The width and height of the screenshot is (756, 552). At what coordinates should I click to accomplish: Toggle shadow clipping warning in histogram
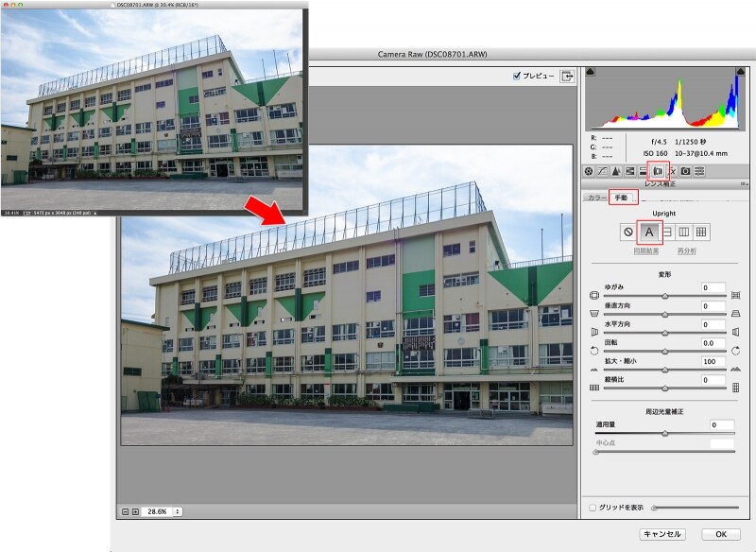point(590,72)
